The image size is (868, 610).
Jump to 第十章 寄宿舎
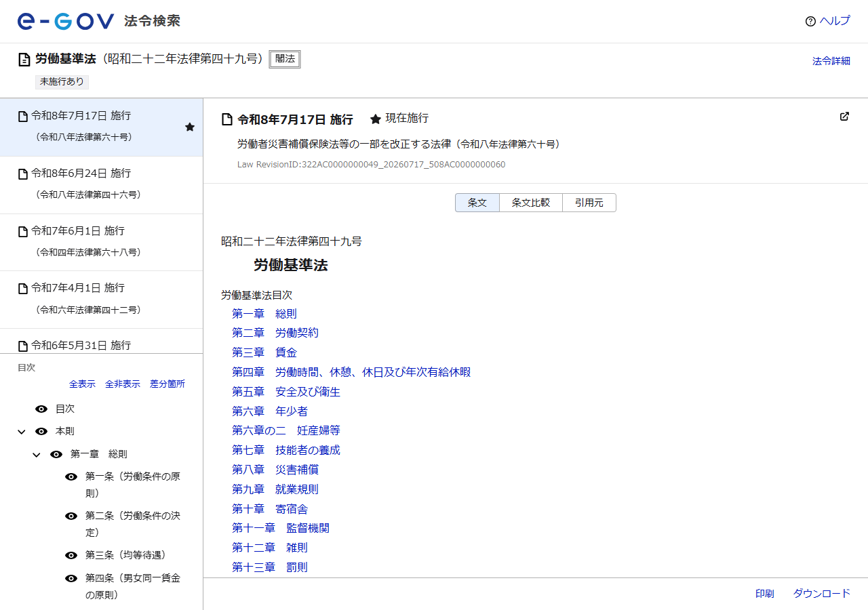click(270, 509)
